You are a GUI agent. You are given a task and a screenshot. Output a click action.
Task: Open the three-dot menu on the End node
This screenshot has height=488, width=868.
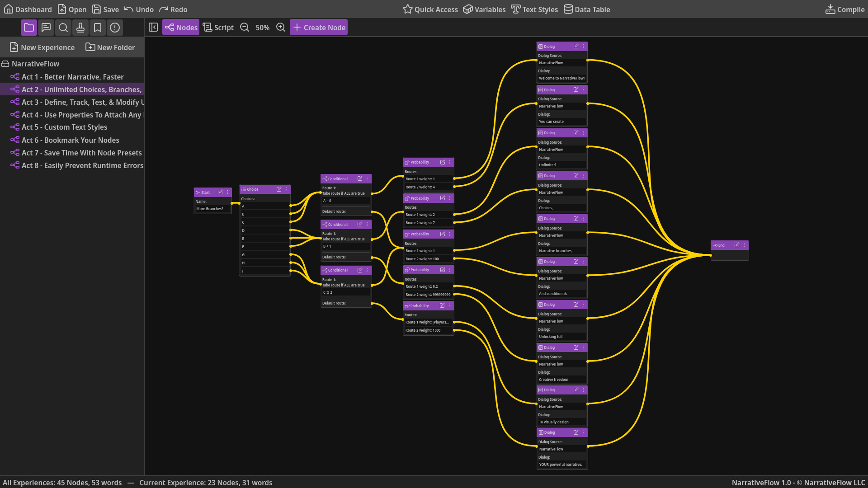click(745, 245)
